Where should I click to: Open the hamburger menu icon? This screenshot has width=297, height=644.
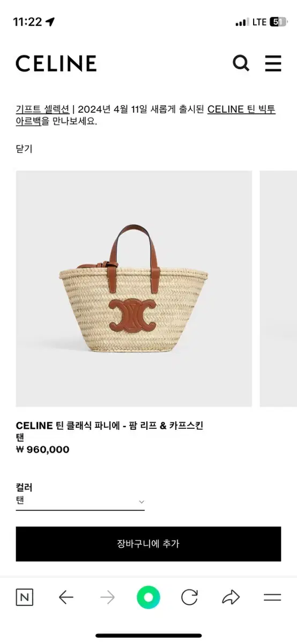(x=273, y=63)
